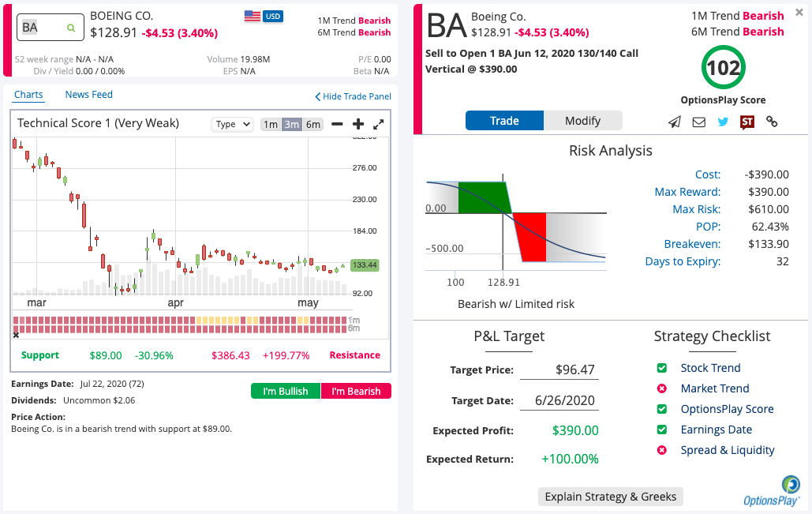
Task: Click the $89.00 support value
Action: (x=106, y=355)
